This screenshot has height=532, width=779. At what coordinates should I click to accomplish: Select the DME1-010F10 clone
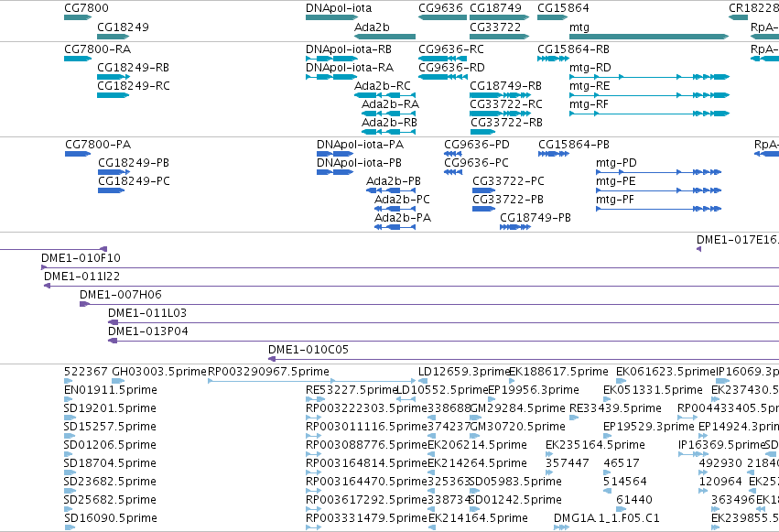[410, 267]
